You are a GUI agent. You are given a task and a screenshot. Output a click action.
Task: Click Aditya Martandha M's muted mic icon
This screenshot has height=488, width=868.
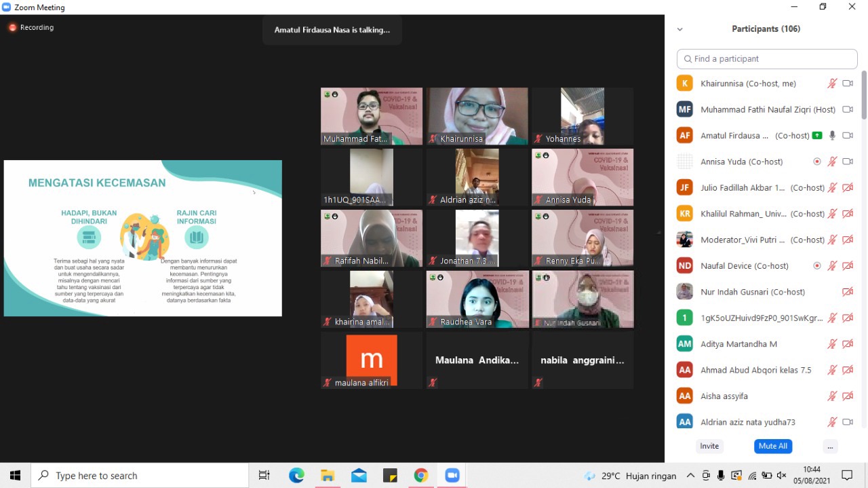(832, 344)
